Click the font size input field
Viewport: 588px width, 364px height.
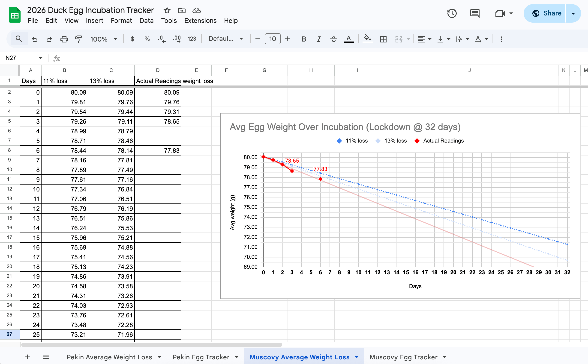click(272, 39)
